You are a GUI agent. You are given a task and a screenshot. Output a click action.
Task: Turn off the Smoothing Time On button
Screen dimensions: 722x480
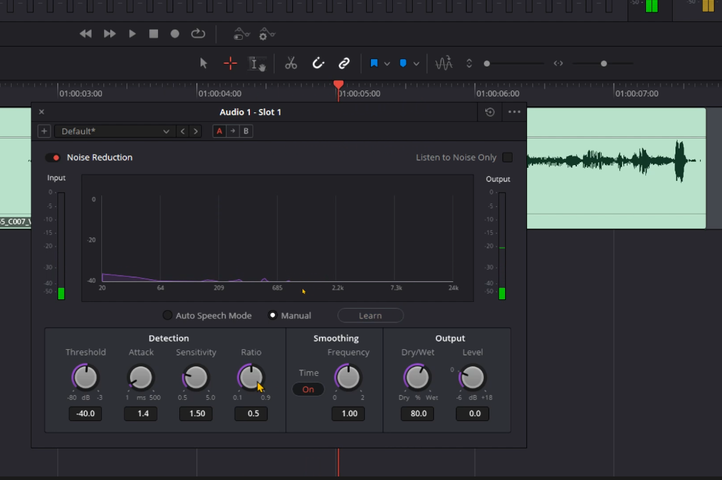(308, 389)
